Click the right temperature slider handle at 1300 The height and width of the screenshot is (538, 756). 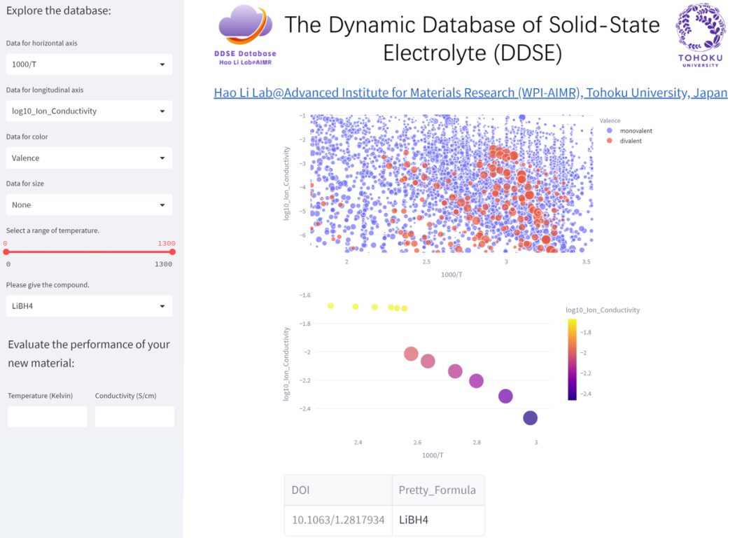(172, 252)
